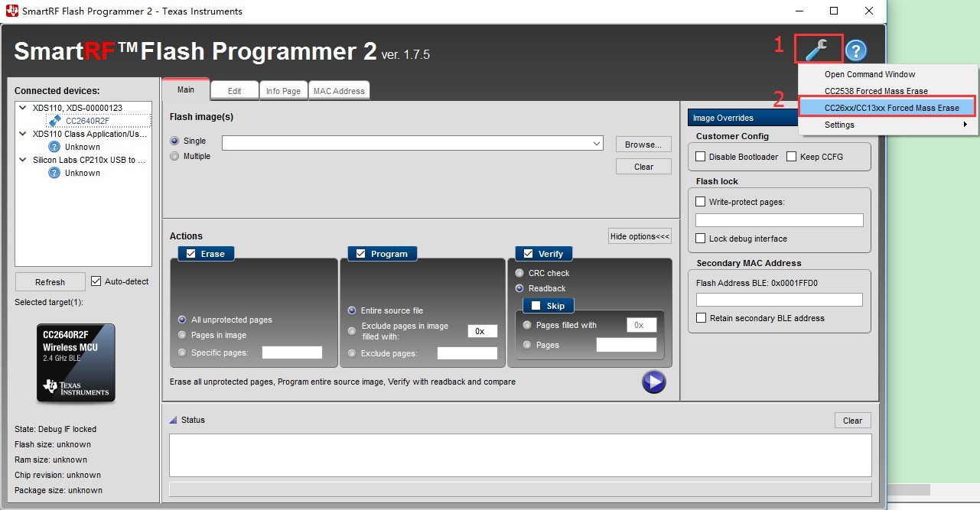
Task: Run the selected actions with the play button
Action: point(653,382)
